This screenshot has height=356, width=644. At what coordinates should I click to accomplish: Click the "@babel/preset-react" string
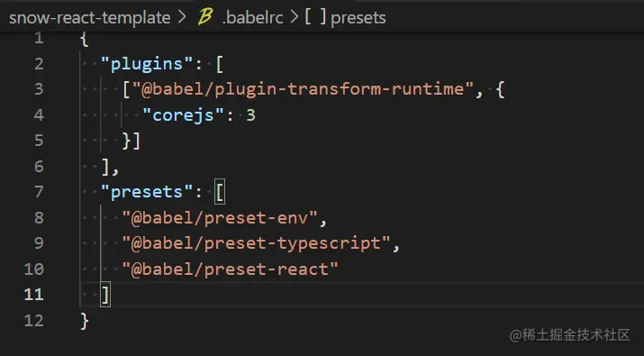click(x=230, y=269)
